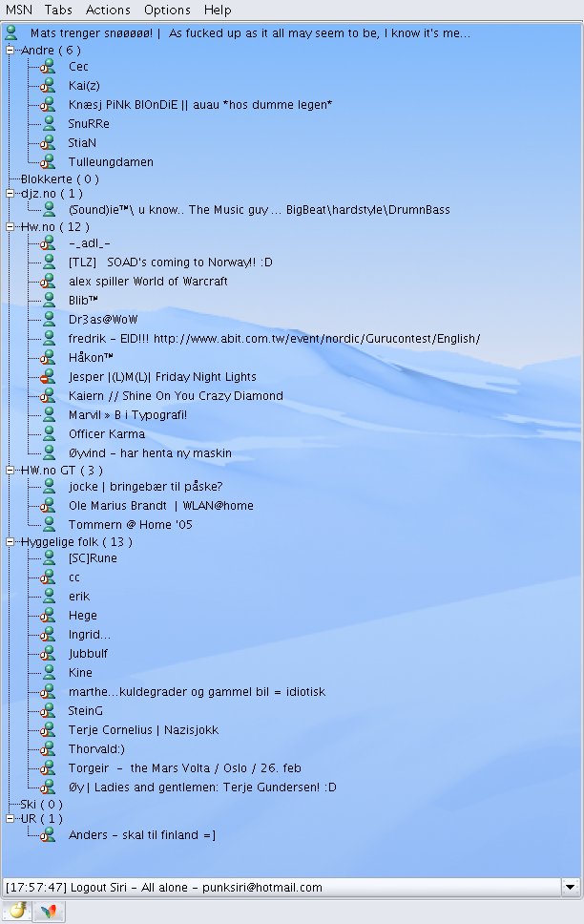
Task: Click the status icon for Knæsj PiNk BlOnDiE
Action: coord(48,105)
